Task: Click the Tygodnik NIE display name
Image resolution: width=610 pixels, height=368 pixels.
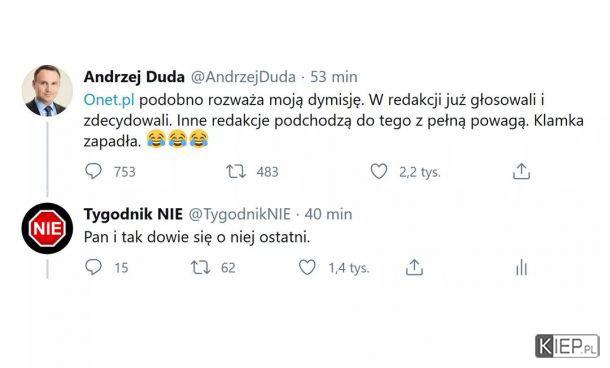Action: pos(133,214)
